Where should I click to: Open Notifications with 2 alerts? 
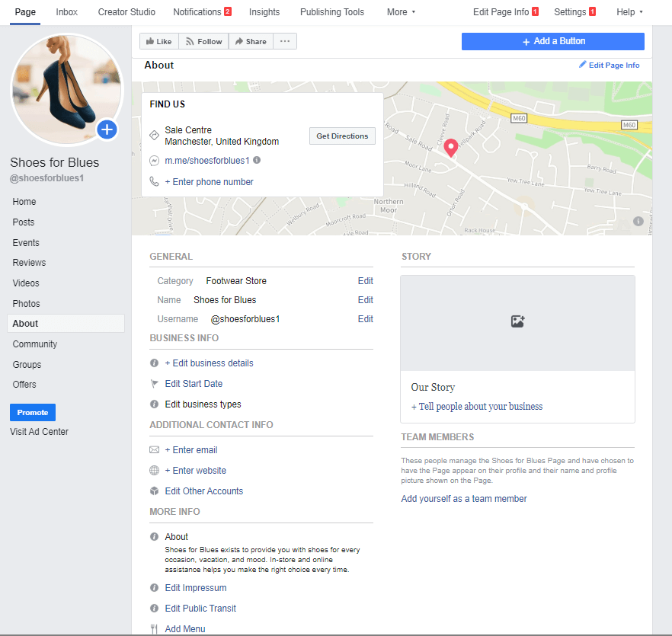pos(202,12)
